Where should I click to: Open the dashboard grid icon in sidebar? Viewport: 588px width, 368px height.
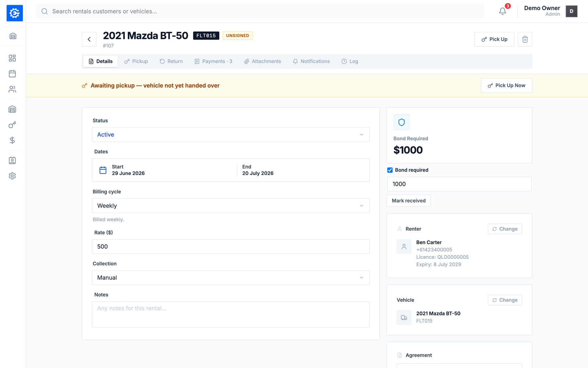pyautogui.click(x=12, y=58)
